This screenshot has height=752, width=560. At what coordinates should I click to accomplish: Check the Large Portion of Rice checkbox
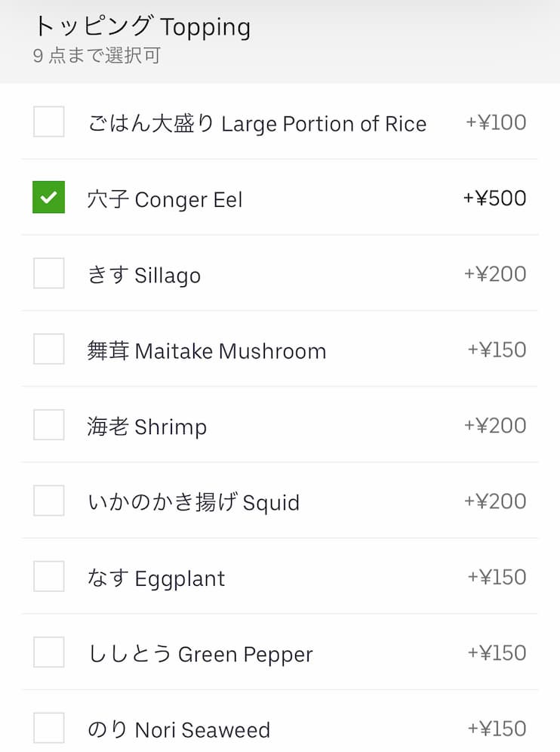[49, 122]
